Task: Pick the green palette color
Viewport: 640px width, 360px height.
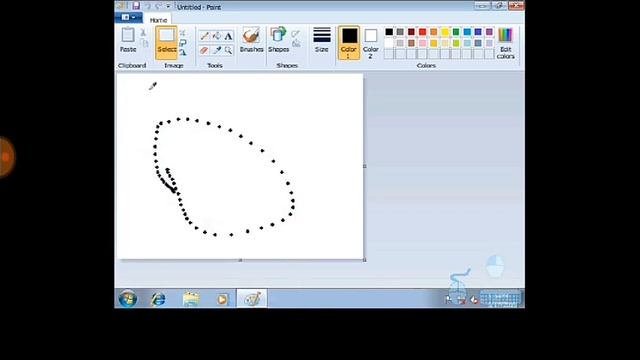Action: point(456,32)
